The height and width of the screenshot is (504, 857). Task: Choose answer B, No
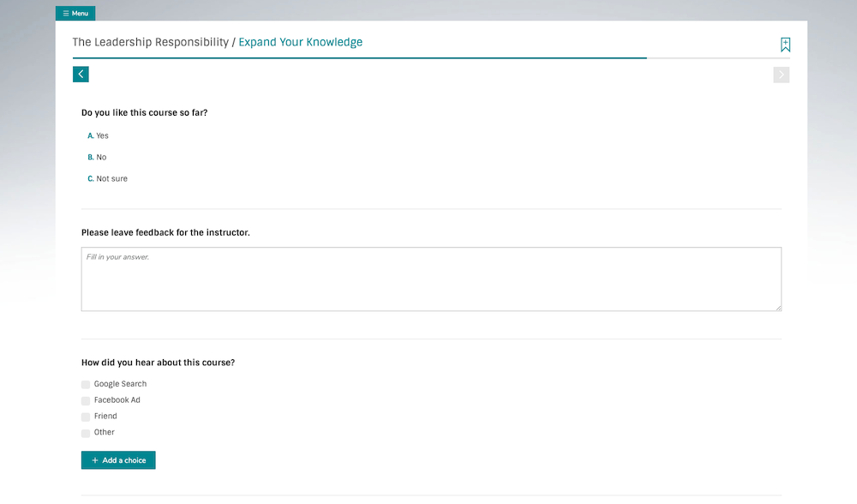(98, 157)
